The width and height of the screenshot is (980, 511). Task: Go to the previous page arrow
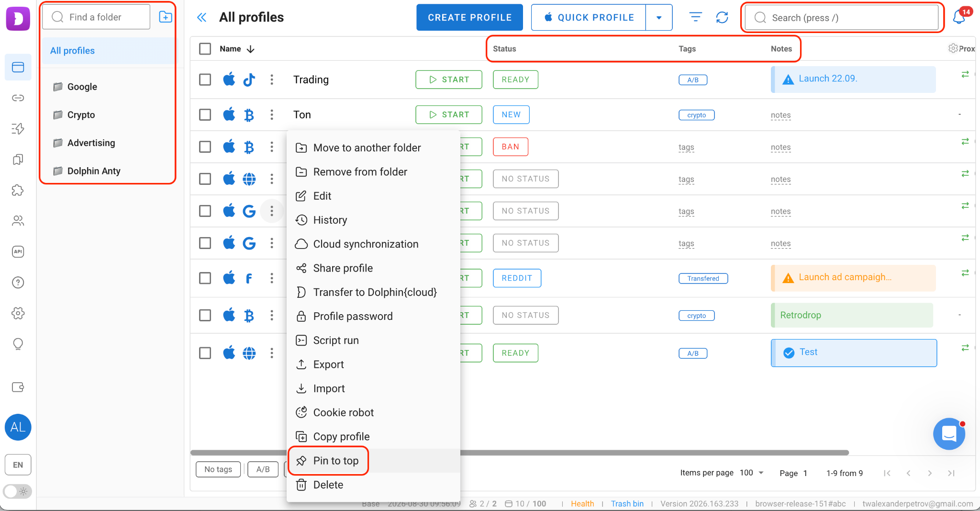(908, 473)
